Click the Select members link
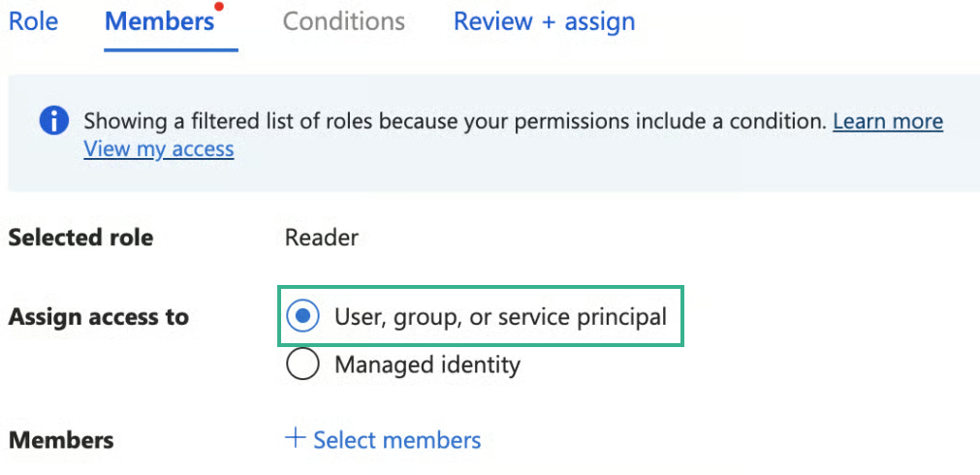Viewport: 980px width, 475px height. pyautogui.click(x=396, y=440)
